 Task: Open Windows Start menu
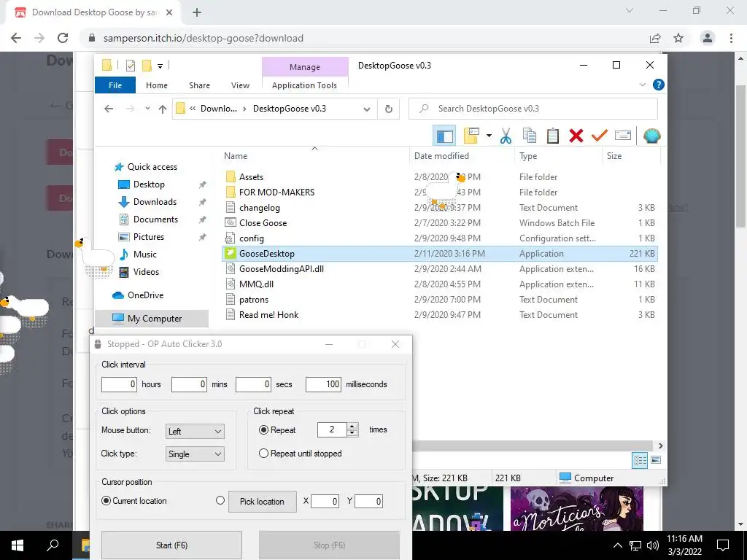tap(18, 545)
